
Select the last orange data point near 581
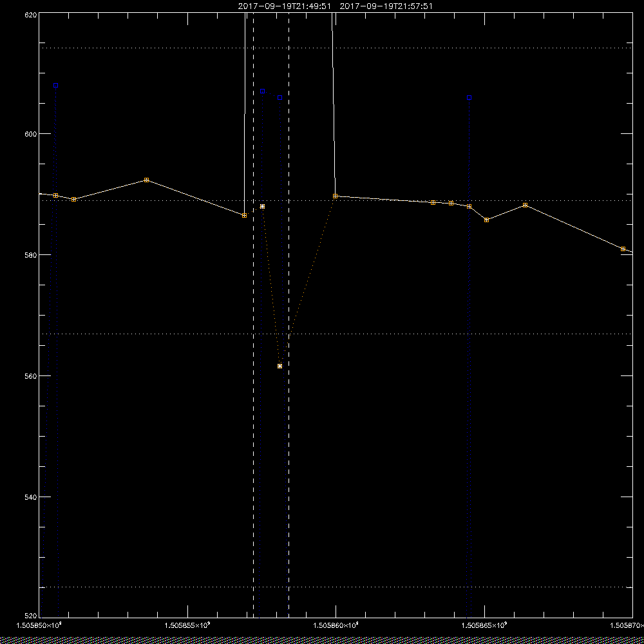[623, 249]
